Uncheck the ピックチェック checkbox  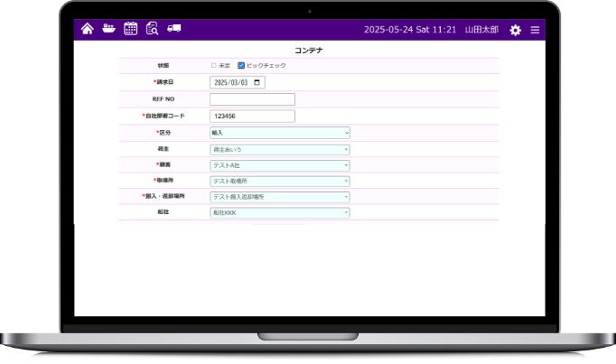(241, 66)
